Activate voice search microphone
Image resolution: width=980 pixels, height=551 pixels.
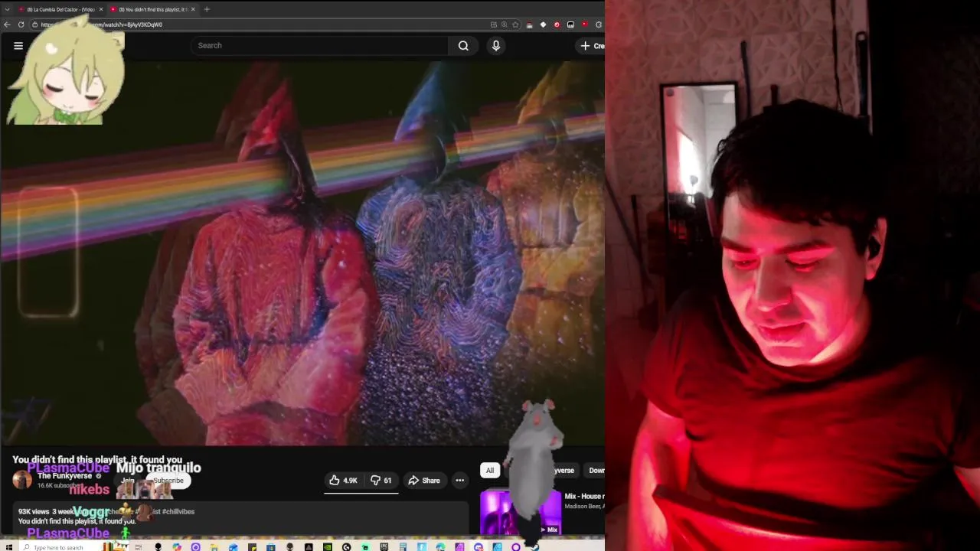coord(496,46)
